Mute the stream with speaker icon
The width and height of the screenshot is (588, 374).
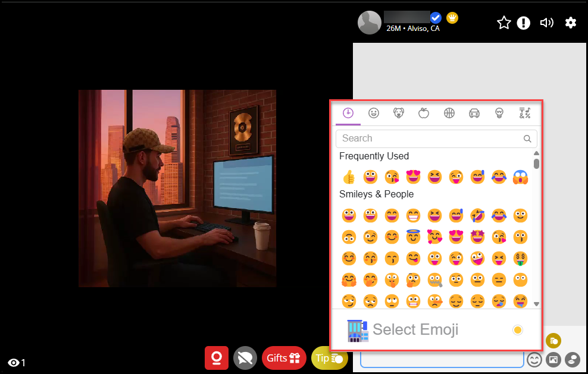click(x=546, y=23)
